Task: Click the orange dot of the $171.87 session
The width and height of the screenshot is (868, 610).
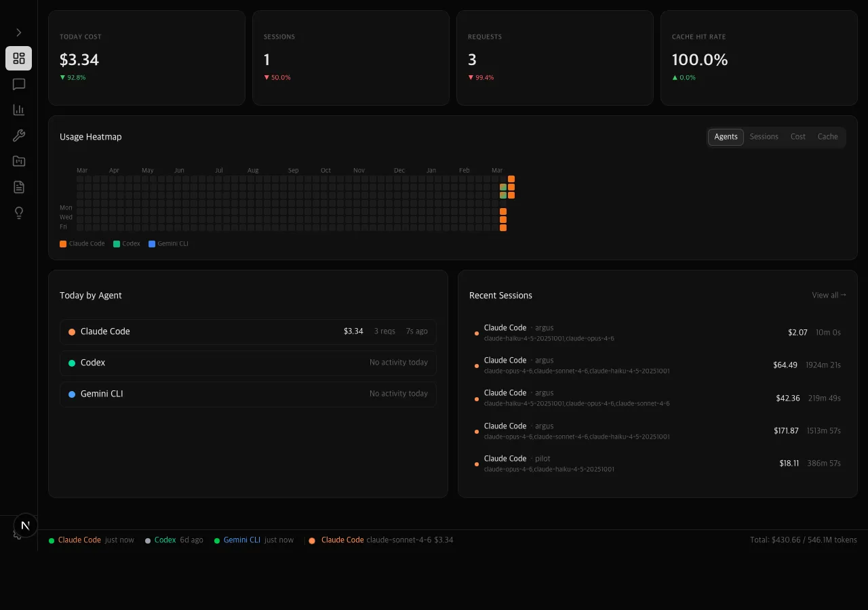Action: click(477, 432)
